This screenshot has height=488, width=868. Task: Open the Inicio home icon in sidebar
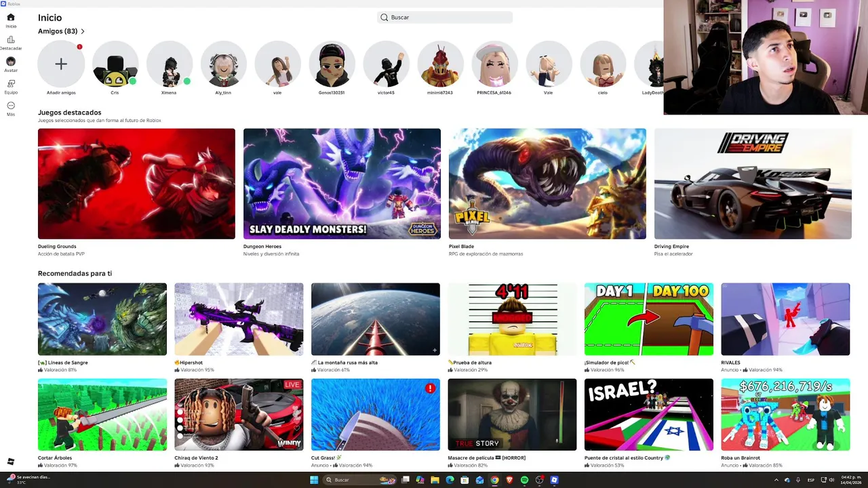click(x=10, y=18)
